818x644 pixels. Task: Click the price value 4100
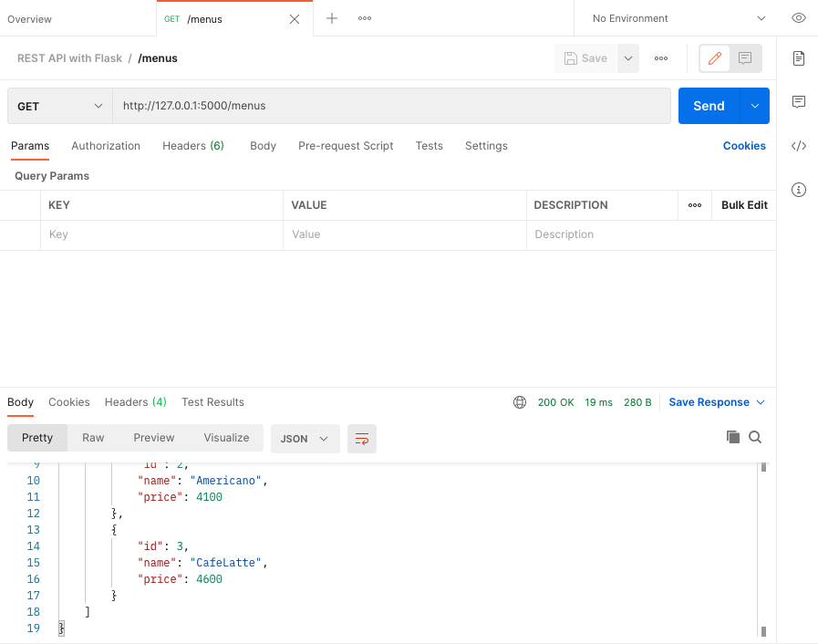209,497
